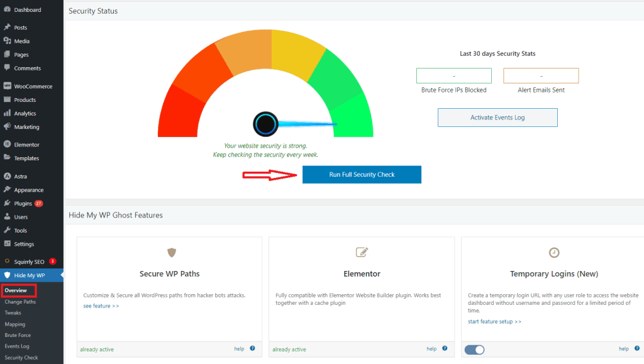644x364 pixels.
Task: Click Activate Events Log button
Action: (x=497, y=118)
